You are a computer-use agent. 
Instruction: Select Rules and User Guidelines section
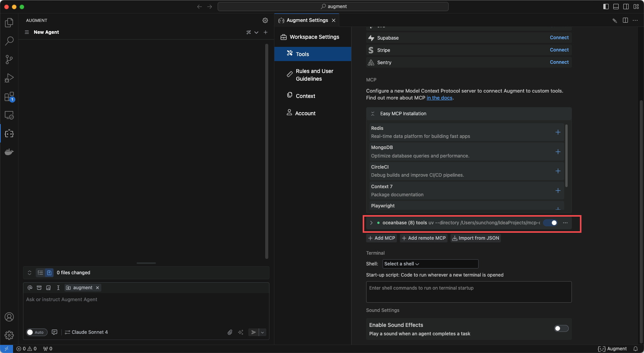(314, 75)
